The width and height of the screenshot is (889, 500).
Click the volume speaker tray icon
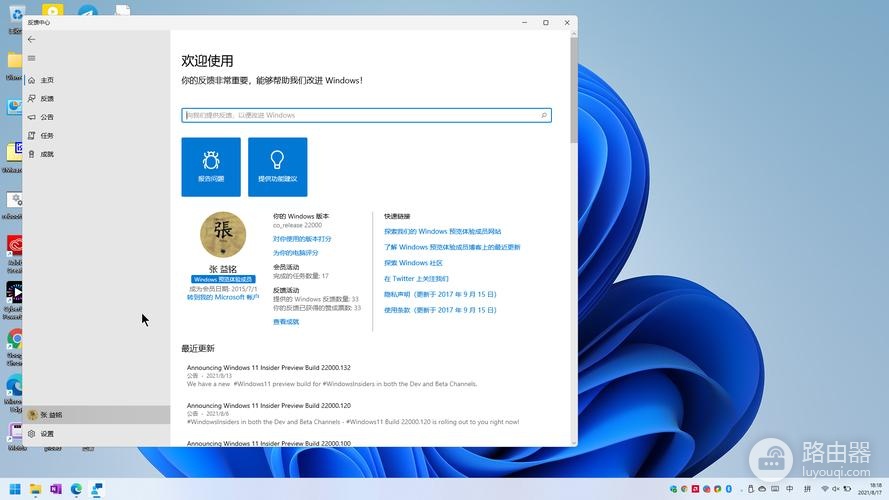[x=836, y=489]
